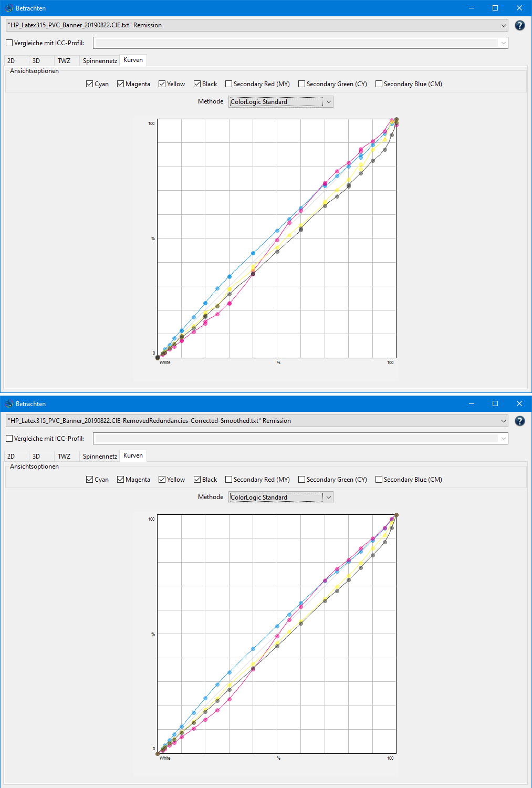The image size is (532, 788).
Task: Enable Secondary Blue (CM) in the bottom window
Action: tap(379, 480)
